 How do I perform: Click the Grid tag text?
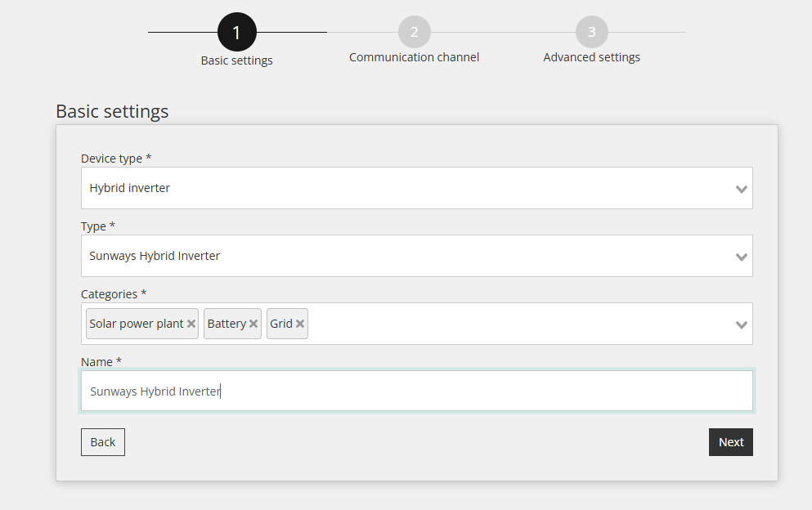281,324
